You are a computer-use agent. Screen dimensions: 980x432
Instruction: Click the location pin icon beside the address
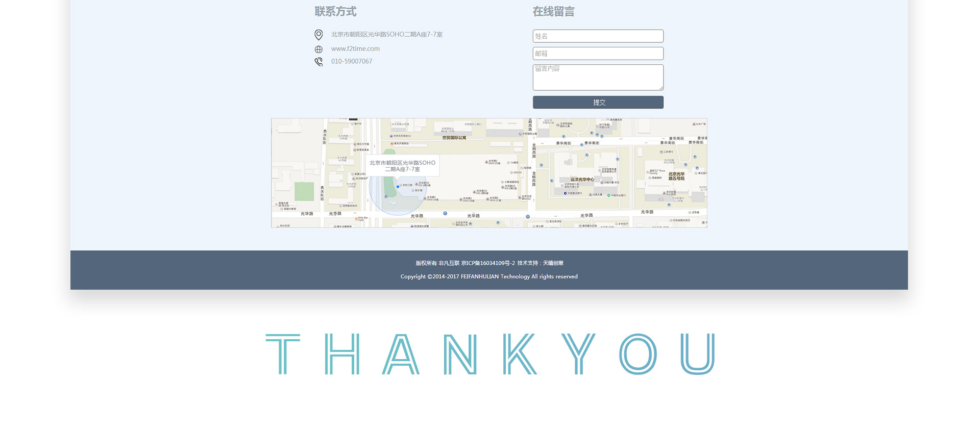tap(318, 35)
